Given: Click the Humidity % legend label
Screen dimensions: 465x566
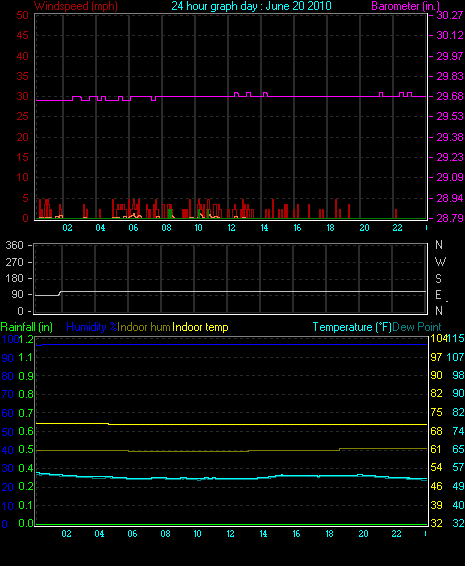Looking at the screenshot, I should 92,327.
